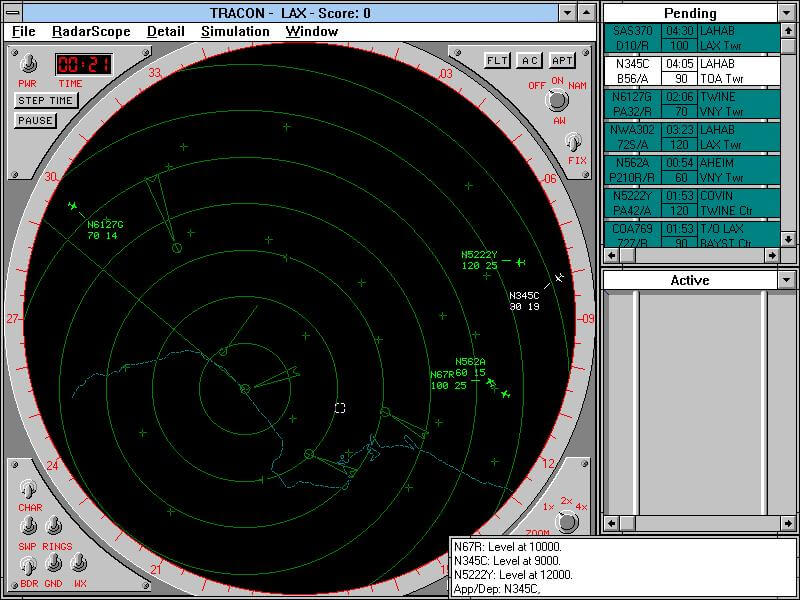Viewport: 800px width, 600px height.
Task: Open the RadarScope menu
Action: pyautogui.click(x=91, y=31)
